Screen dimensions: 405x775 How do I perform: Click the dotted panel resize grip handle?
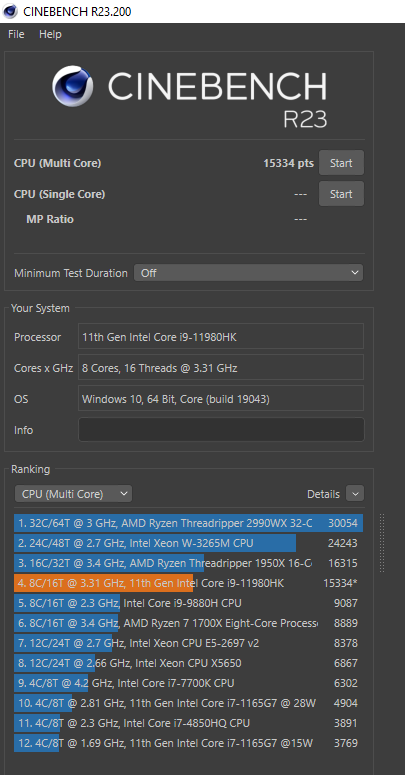[x=382, y=543]
